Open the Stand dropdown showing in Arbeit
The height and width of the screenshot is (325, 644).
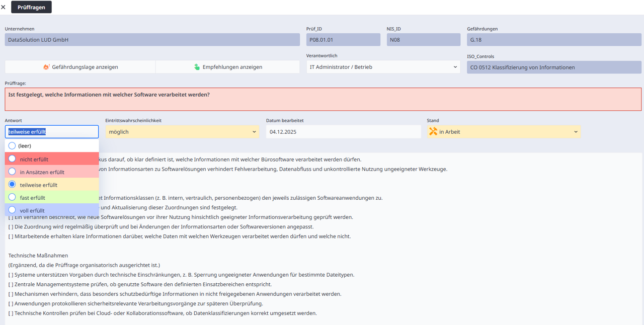(504, 132)
